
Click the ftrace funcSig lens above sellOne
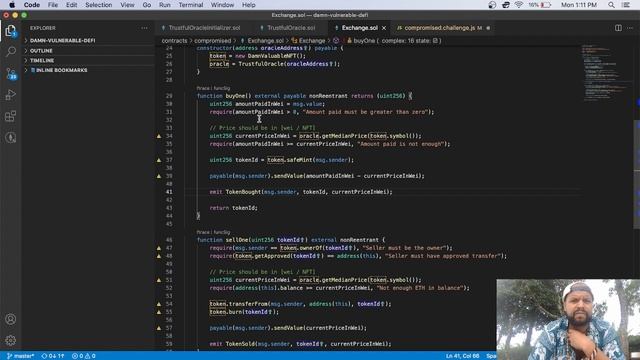[x=213, y=232]
